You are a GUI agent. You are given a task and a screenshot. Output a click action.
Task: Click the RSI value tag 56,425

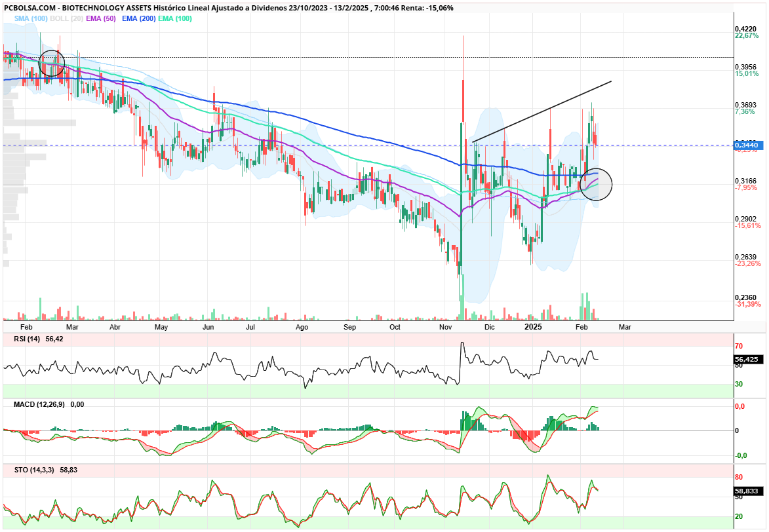click(x=749, y=360)
